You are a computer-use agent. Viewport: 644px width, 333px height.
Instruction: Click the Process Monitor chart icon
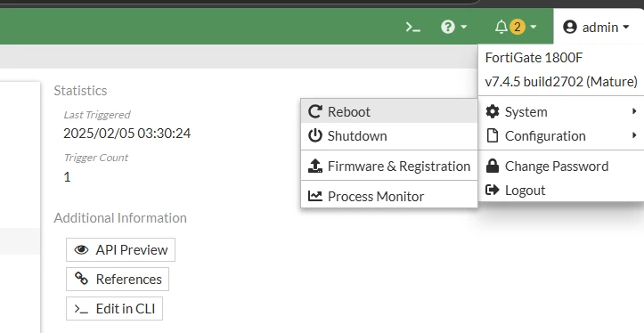(315, 196)
